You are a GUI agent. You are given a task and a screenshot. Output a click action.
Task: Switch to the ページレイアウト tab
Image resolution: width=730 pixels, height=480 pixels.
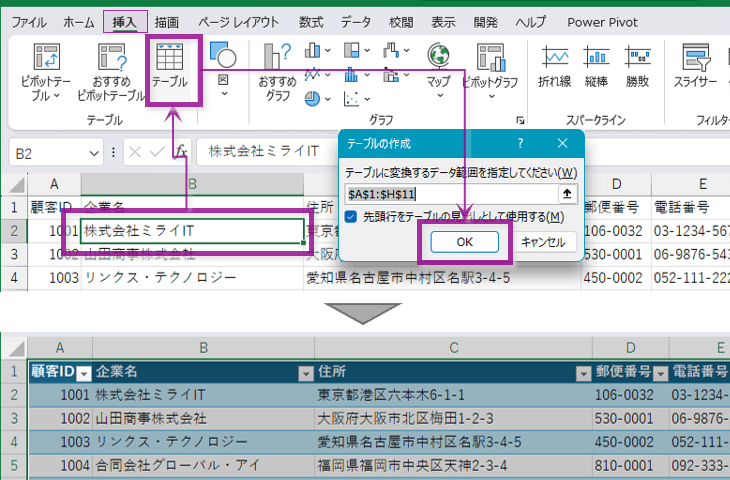238,22
